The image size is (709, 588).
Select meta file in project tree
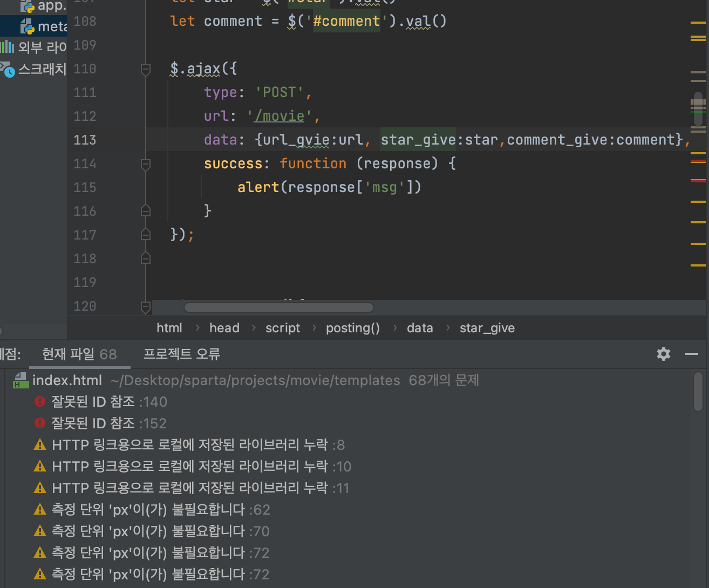[x=33, y=26]
